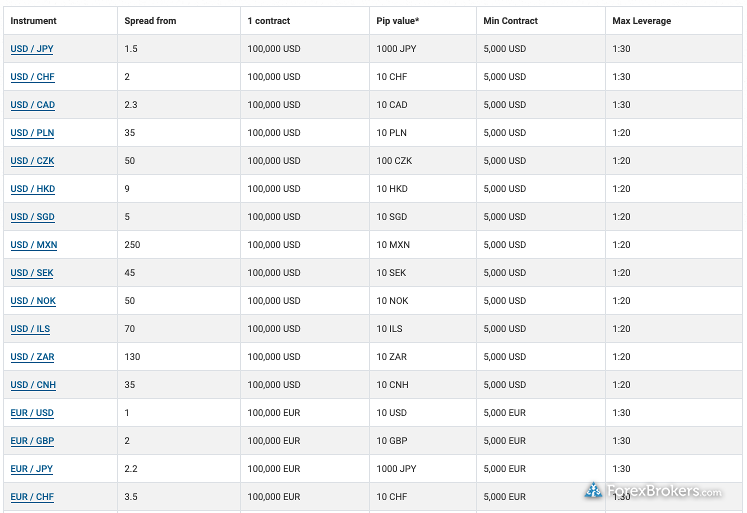Click the 10 NOK pip value
Viewport: 747px width, 513px height.
click(392, 301)
